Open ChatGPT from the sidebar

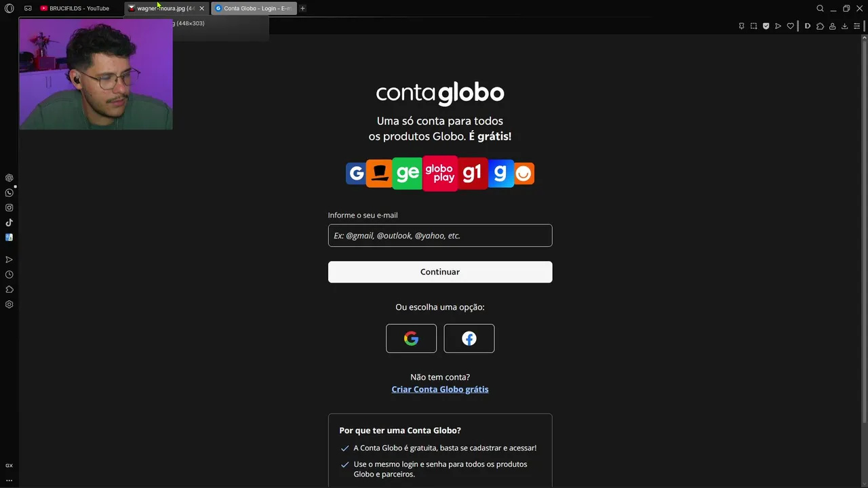[9, 178]
